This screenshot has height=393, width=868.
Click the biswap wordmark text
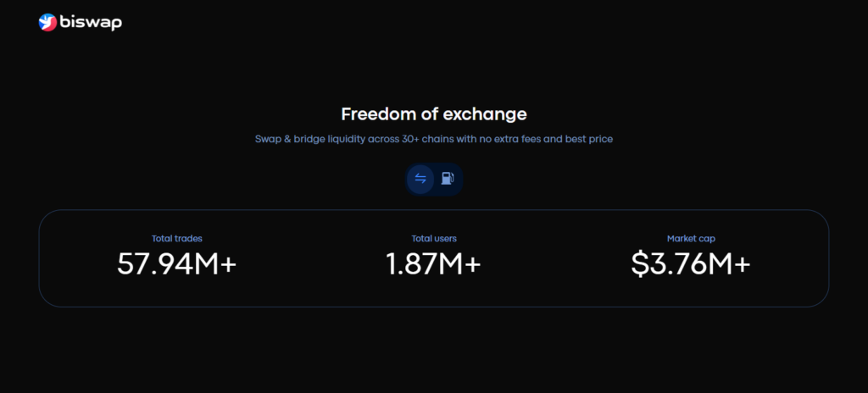pyautogui.click(x=91, y=23)
